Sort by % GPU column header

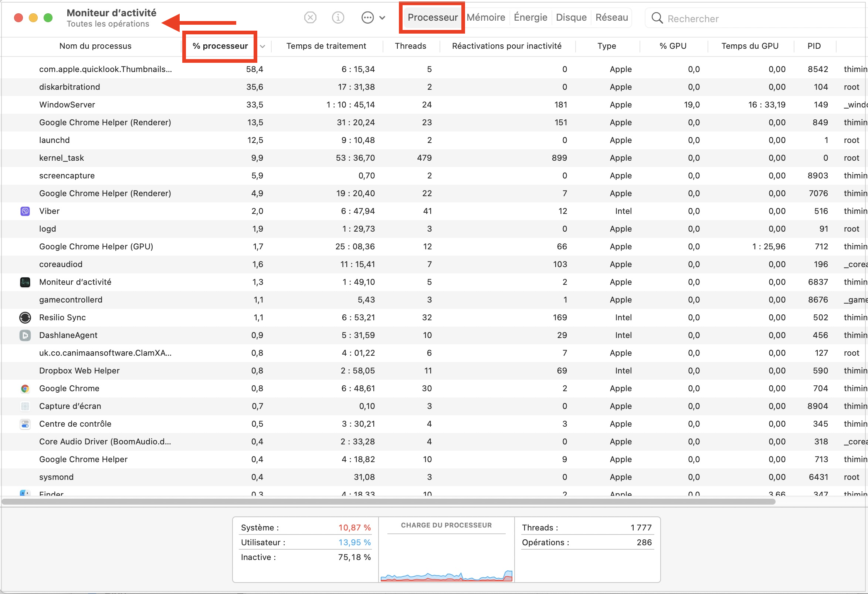point(673,46)
